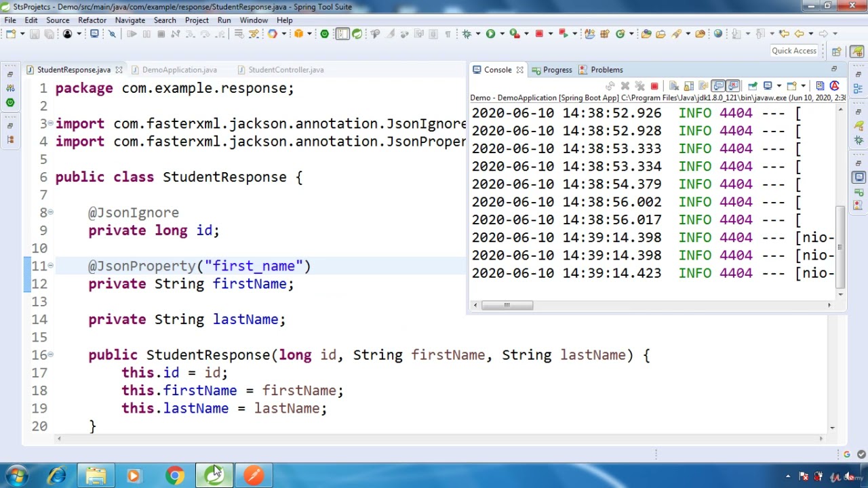
Task: Click console Remove All Terminated Launches icon
Action: (639, 86)
